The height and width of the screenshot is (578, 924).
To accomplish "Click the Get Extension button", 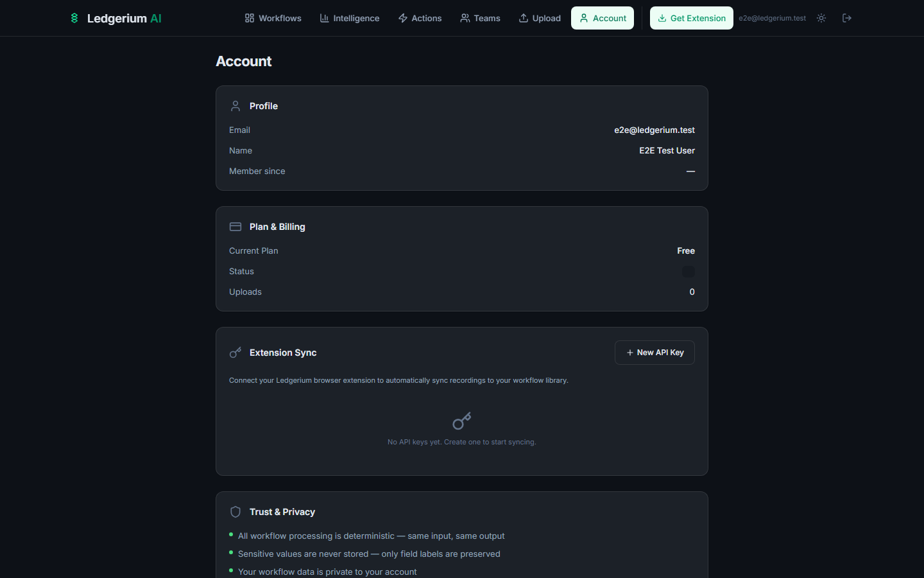I will 691,18.
